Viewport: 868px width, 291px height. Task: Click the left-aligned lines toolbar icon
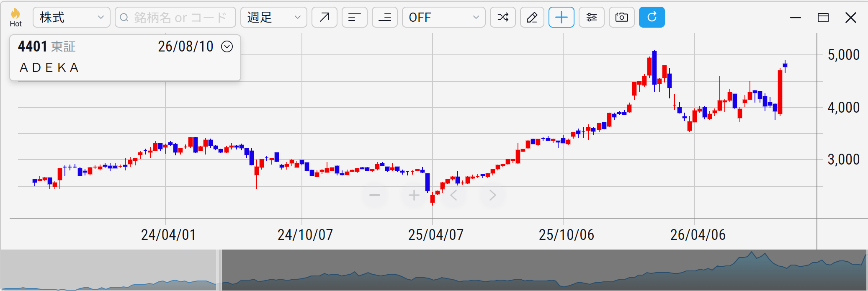pyautogui.click(x=355, y=17)
